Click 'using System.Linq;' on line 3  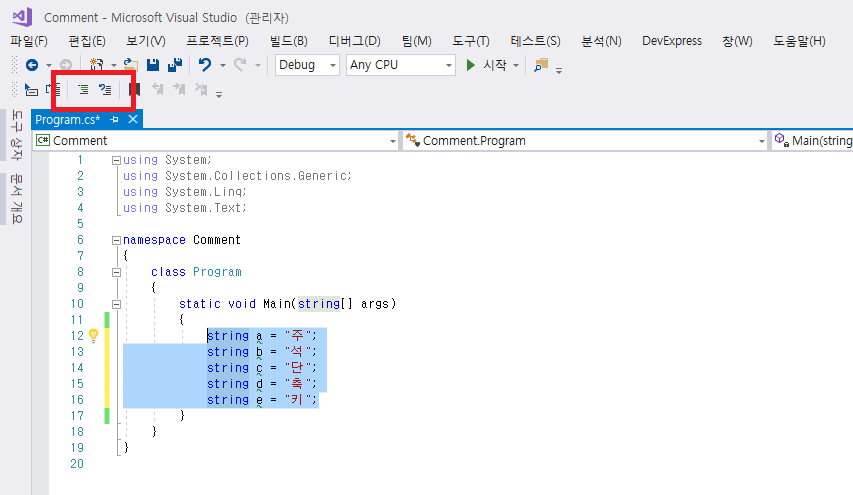click(185, 192)
